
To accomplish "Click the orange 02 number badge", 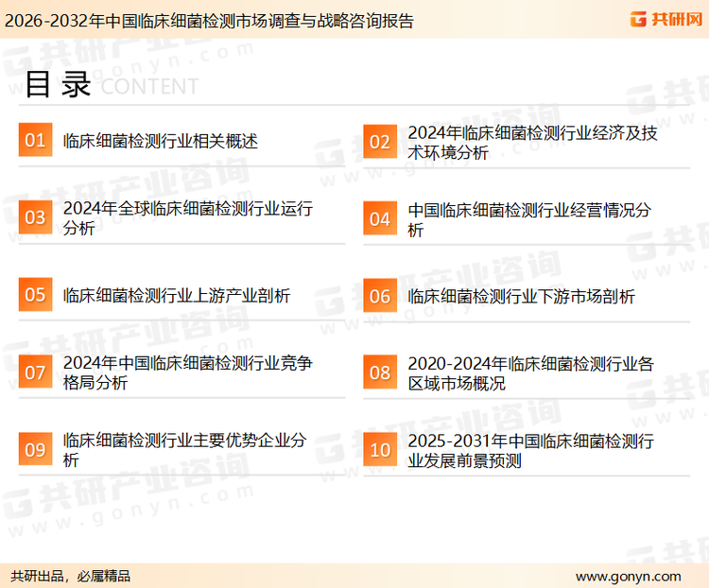I will (x=379, y=142).
